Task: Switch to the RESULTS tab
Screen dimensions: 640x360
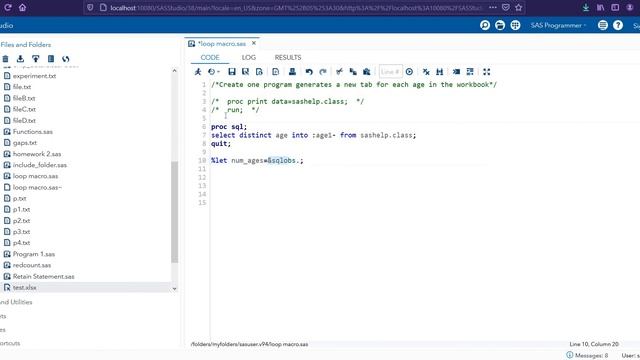Action: 288,58
